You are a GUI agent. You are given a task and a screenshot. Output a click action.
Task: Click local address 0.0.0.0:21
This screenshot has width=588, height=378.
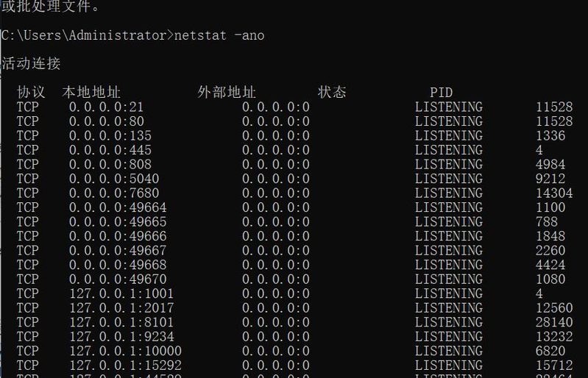pyautogui.click(x=106, y=107)
